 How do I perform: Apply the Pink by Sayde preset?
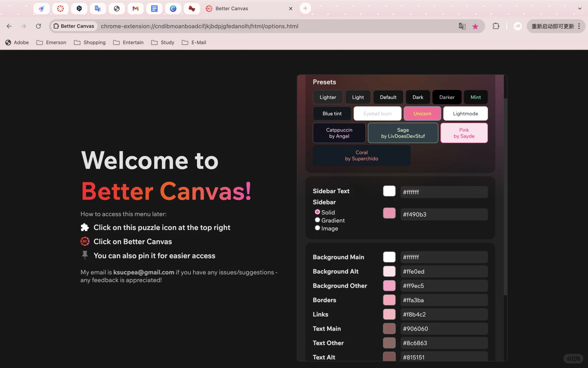point(464,133)
